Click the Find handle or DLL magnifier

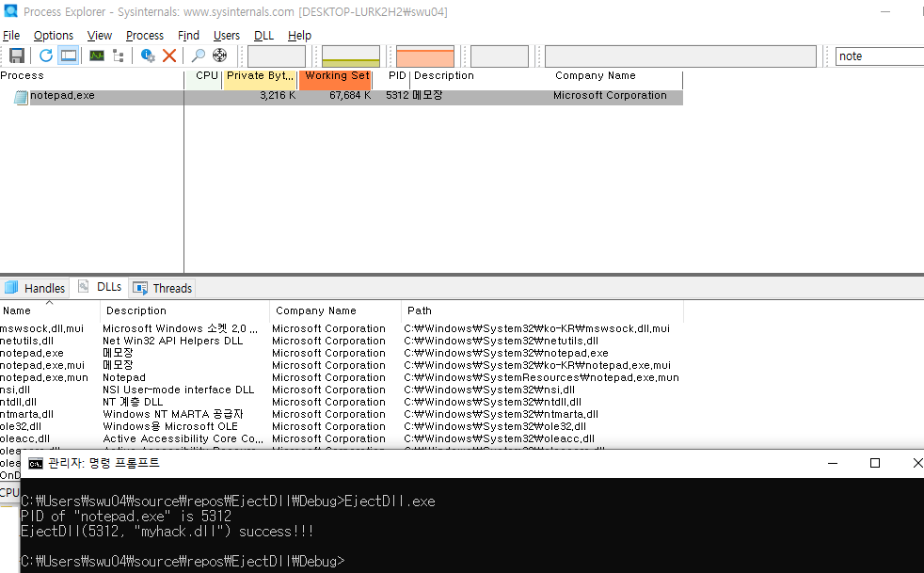[x=199, y=56]
